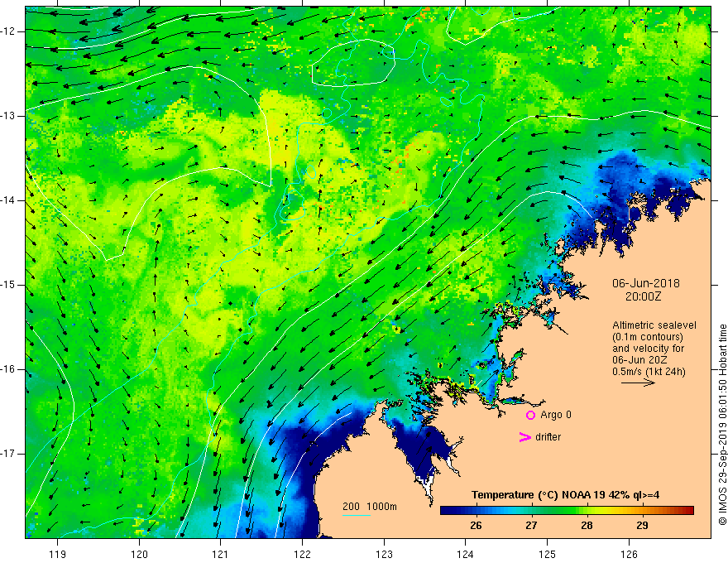Screen dimensions: 728x563
Task: Click the '200 1000m' isobath label
Action: click(x=370, y=507)
